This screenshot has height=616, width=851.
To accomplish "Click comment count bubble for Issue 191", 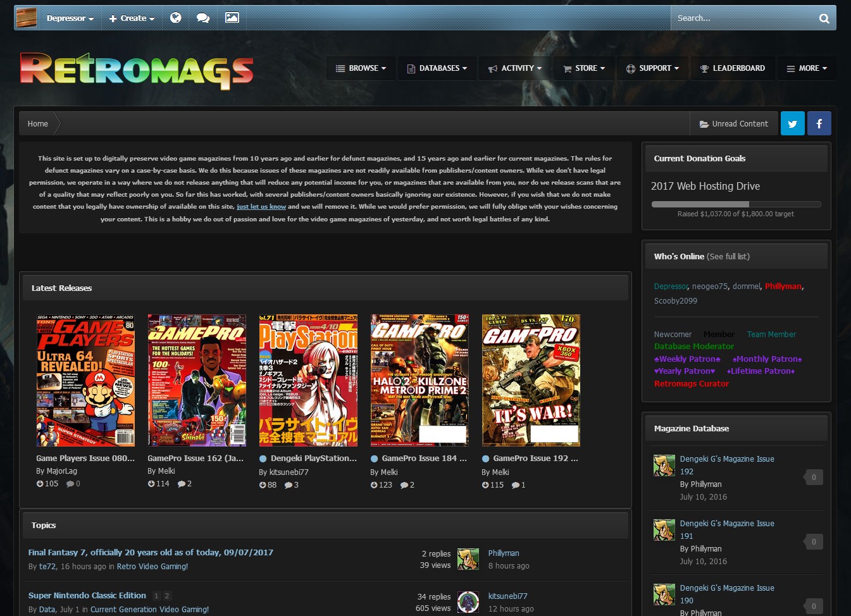I will pyautogui.click(x=813, y=542).
